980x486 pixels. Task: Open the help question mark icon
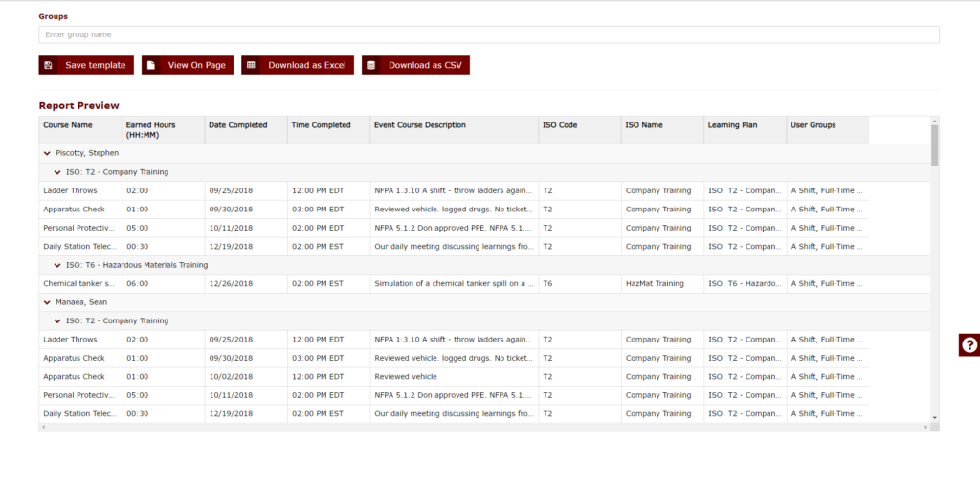tap(969, 345)
